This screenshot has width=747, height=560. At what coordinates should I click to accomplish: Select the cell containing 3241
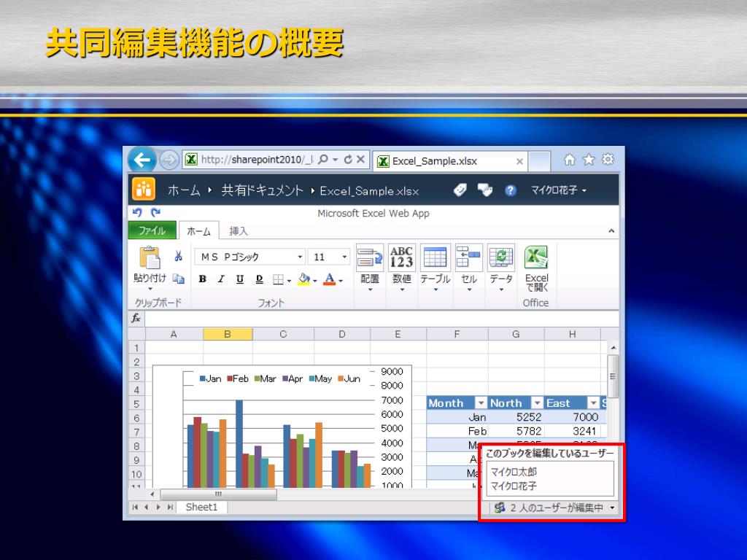(x=572, y=431)
